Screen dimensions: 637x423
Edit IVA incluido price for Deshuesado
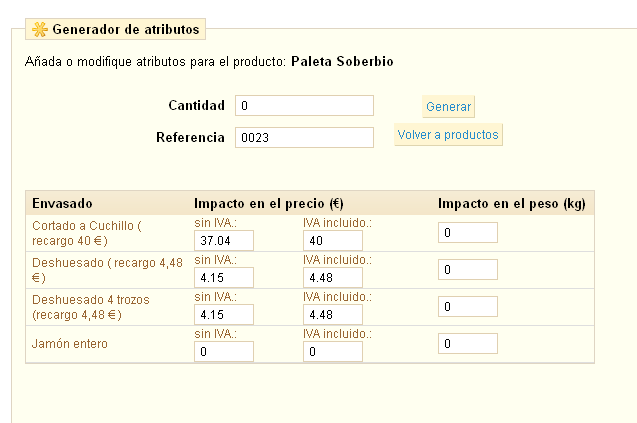coord(332,277)
